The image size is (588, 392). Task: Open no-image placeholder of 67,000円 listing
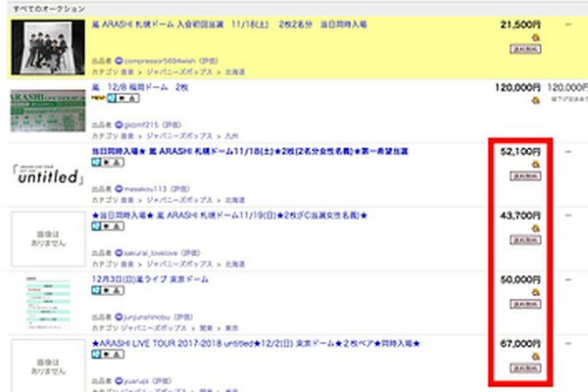48,366
